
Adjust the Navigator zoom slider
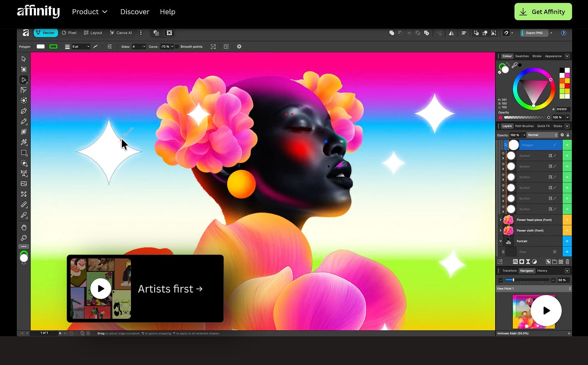(527, 280)
